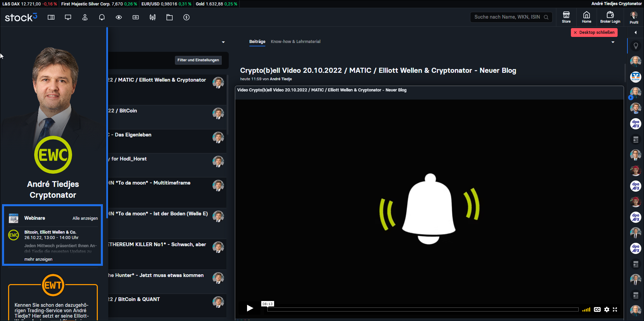Switch to Know-how & Lehrmaterial tab
The width and height of the screenshot is (644, 321).
[x=295, y=42]
